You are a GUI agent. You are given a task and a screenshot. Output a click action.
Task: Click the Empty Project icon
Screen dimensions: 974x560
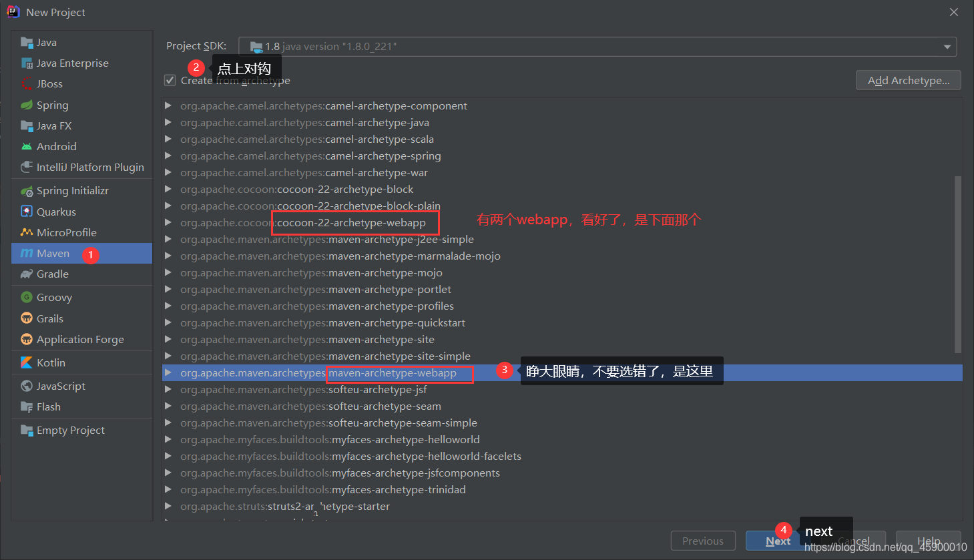(27, 430)
